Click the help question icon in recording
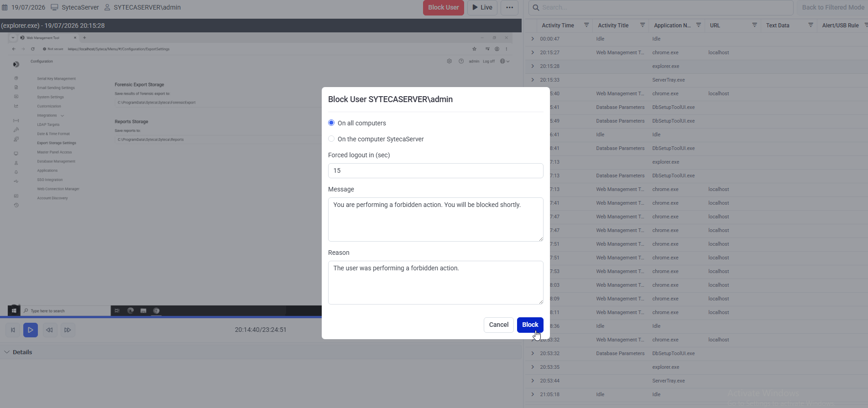Image resolution: width=868 pixels, height=408 pixels. [461, 61]
